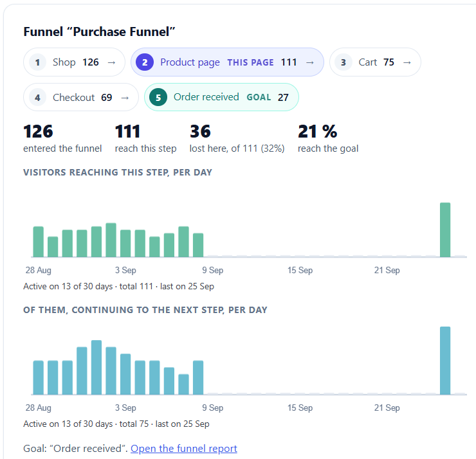476x459 pixels.
Task: Click the 'GOAL' label in step 5
Action: click(259, 97)
